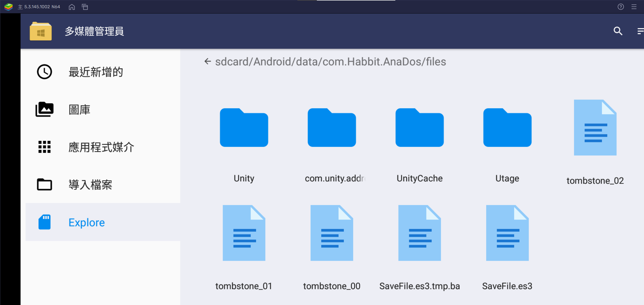Click the clock icon for recently added

point(44,72)
